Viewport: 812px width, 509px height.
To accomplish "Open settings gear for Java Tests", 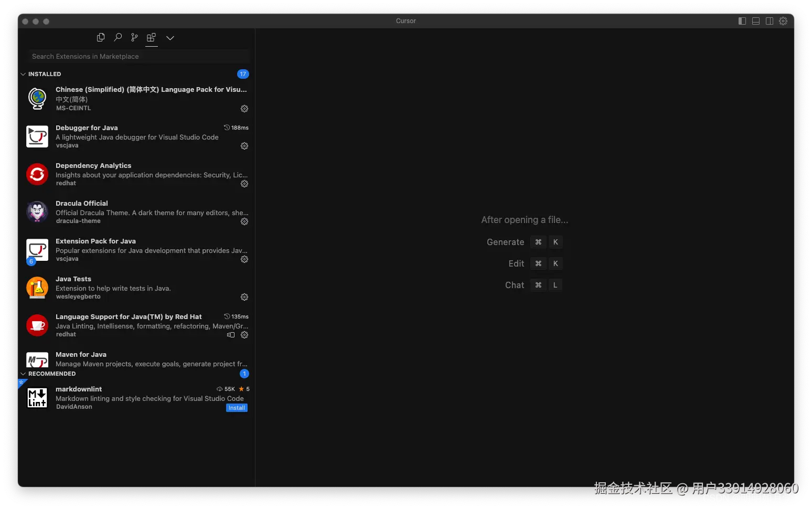I will point(244,297).
